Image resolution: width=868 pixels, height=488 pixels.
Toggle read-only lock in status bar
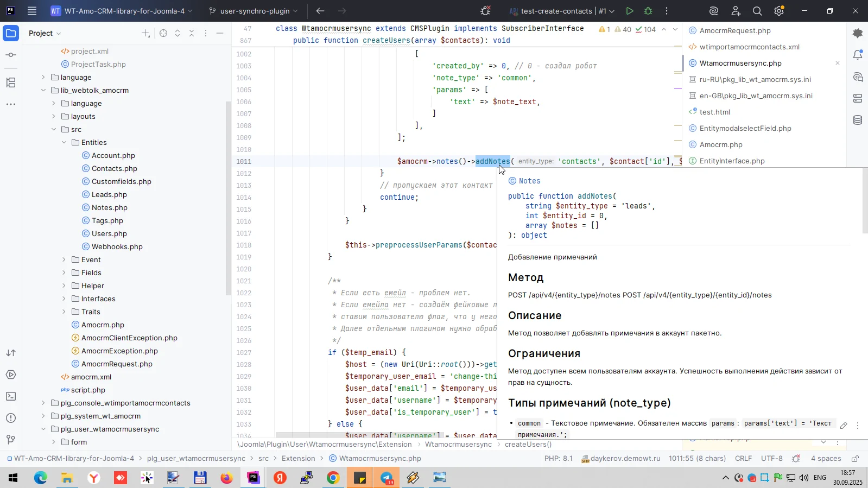(855, 459)
